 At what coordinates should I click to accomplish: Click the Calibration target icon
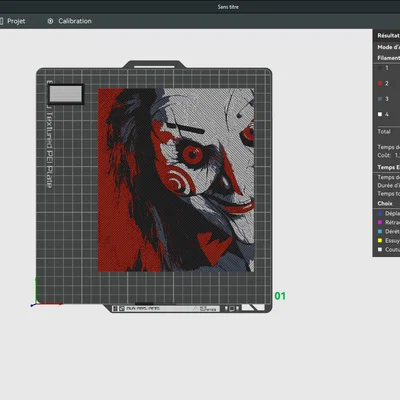pos(50,21)
